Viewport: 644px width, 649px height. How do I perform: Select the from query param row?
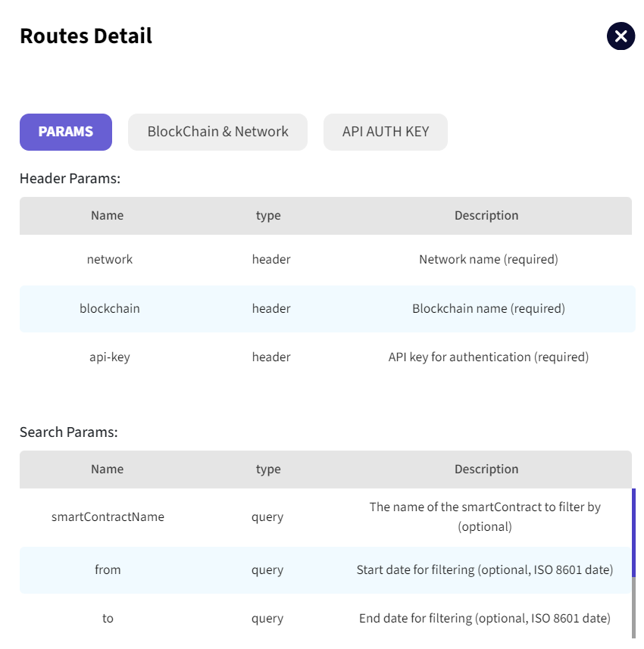point(108,570)
